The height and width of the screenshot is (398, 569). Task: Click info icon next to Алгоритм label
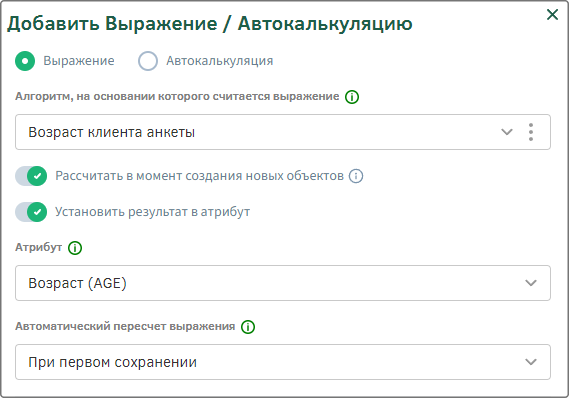pyautogui.click(x=352, y=97)
